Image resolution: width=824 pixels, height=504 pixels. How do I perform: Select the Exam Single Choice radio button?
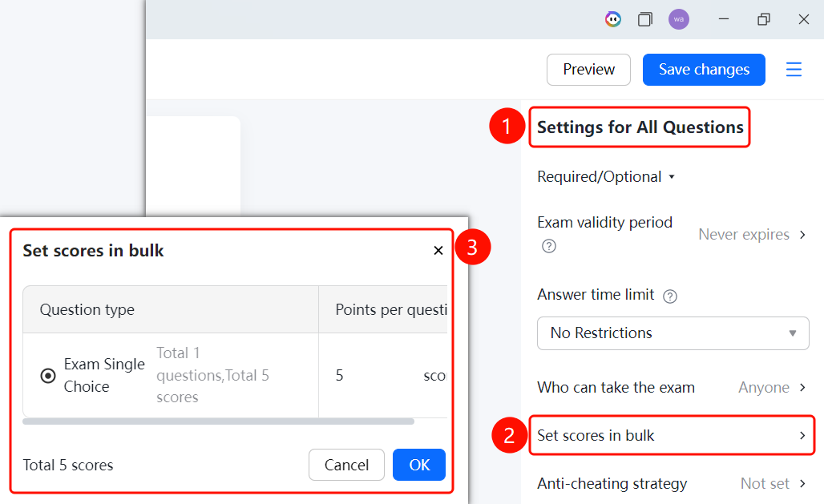point(48,375)
